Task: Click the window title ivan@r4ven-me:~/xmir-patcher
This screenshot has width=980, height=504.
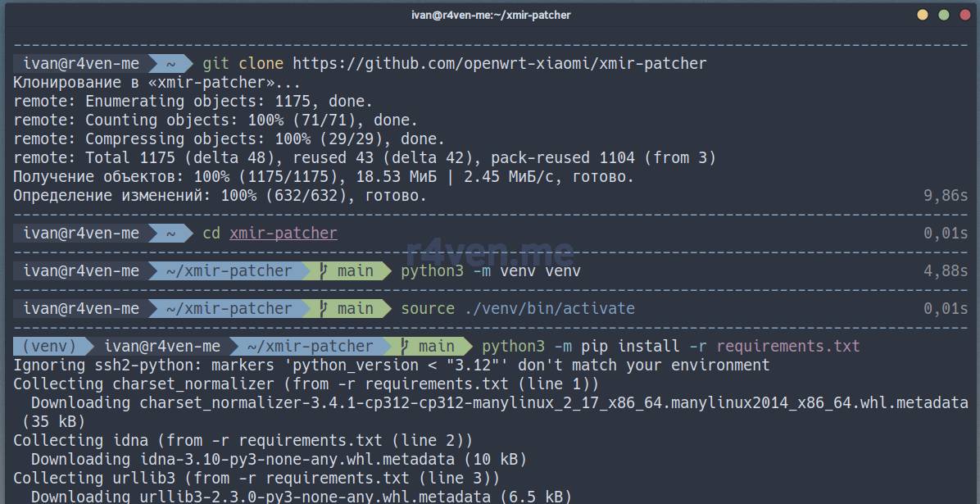Action: click(490, 15)
